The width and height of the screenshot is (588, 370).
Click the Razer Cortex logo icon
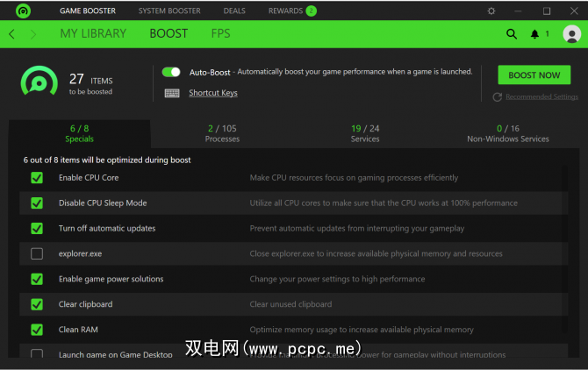point(23,11)
